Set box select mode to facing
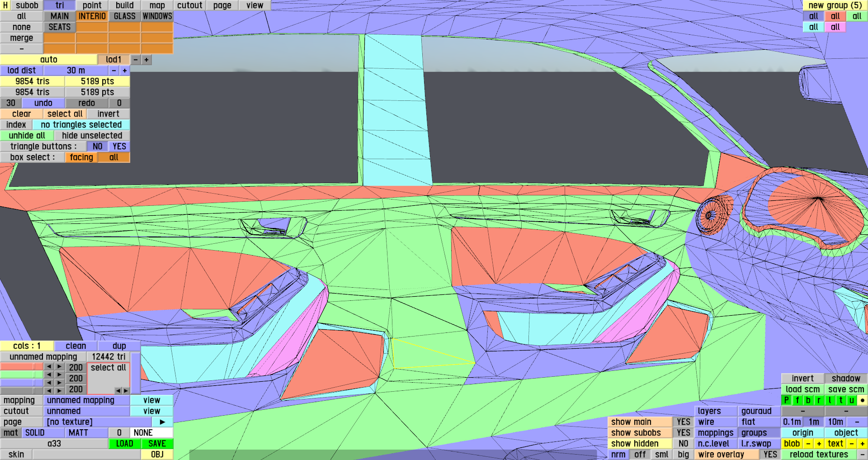Screen dimensions: 868x460 coord(81,157)
